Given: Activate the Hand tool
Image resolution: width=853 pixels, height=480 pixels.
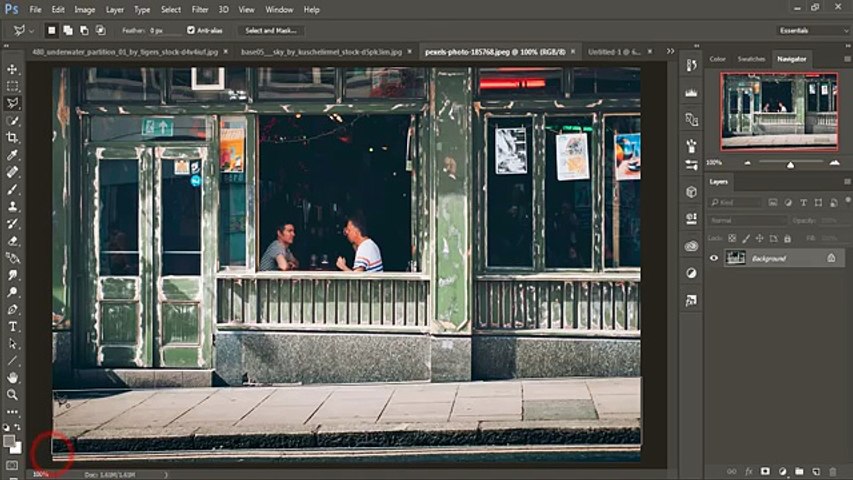Looking at the screenshot, I should click(13, 377).
